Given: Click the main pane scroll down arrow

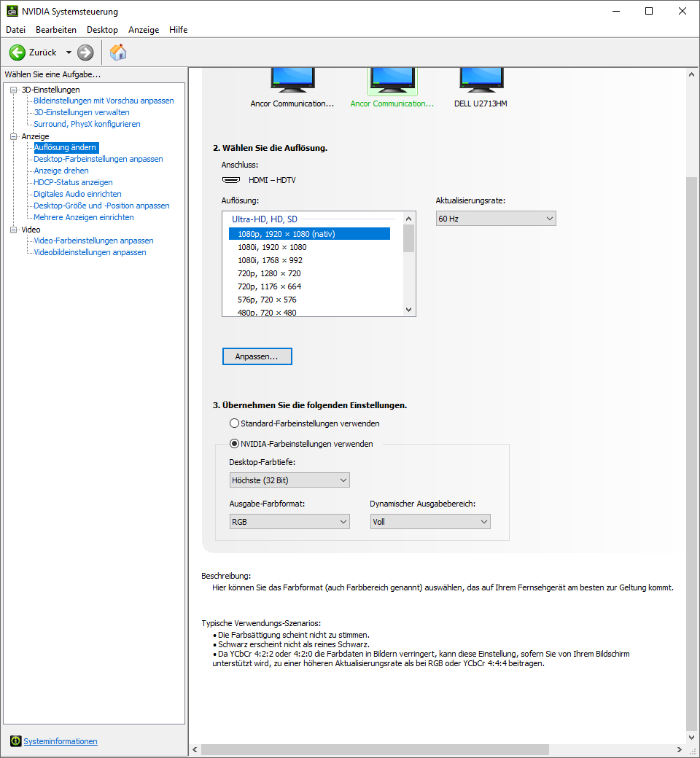Looking at the screenshot, I should 692,737.
